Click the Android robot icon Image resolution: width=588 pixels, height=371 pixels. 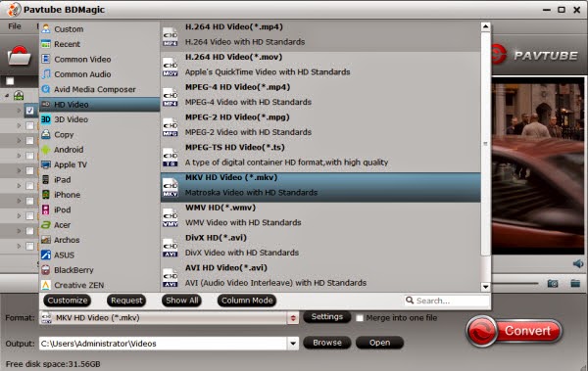46,150
